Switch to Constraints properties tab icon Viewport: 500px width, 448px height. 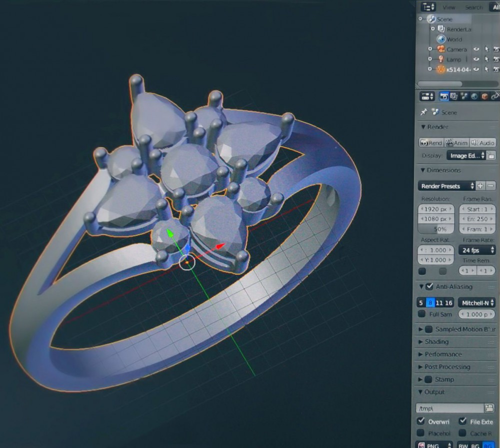coord(495,96)
